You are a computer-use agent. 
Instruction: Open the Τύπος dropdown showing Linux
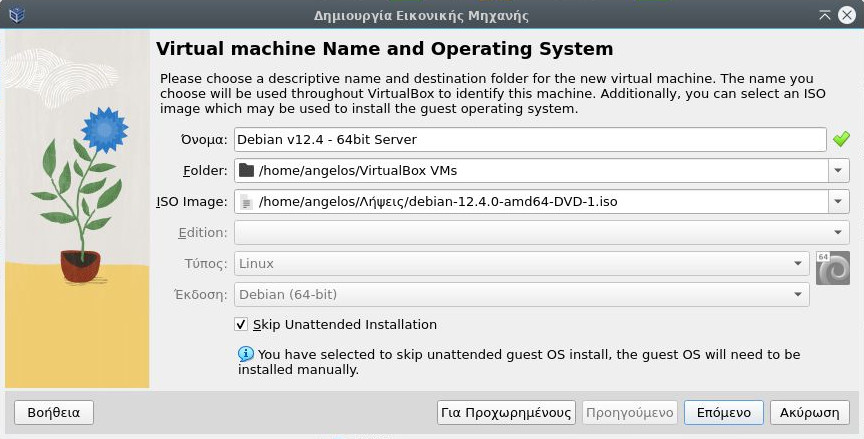coord(797,264)
